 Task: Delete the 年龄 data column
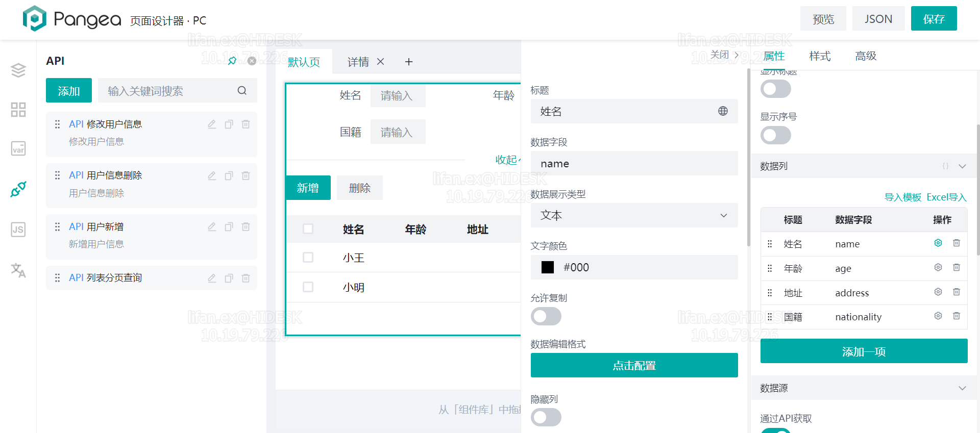[x=957, y=267]
